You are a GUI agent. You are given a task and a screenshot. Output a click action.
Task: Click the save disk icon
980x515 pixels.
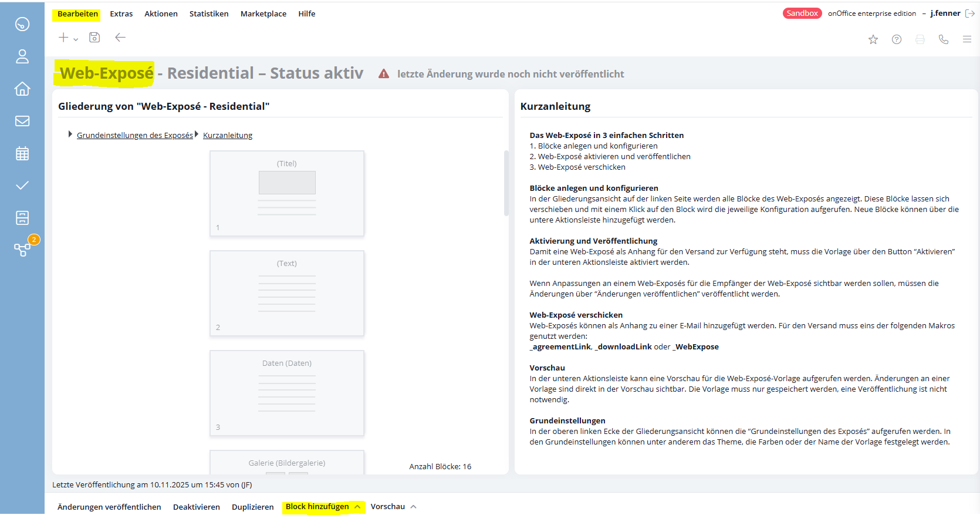click(94, 38)
